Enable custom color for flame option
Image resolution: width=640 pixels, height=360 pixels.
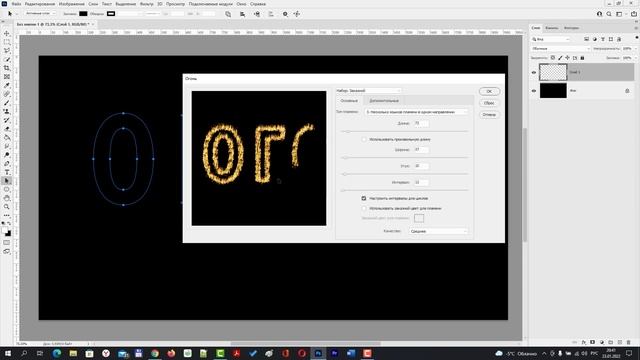364,208
